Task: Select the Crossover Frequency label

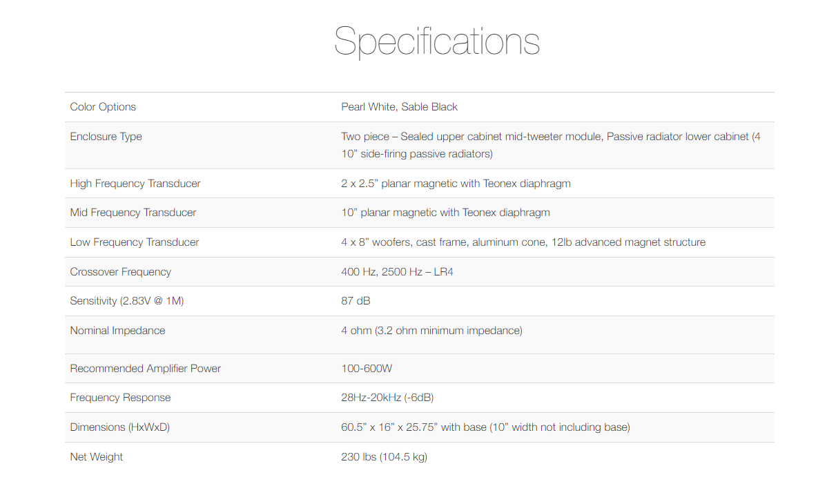Action: 120,272
